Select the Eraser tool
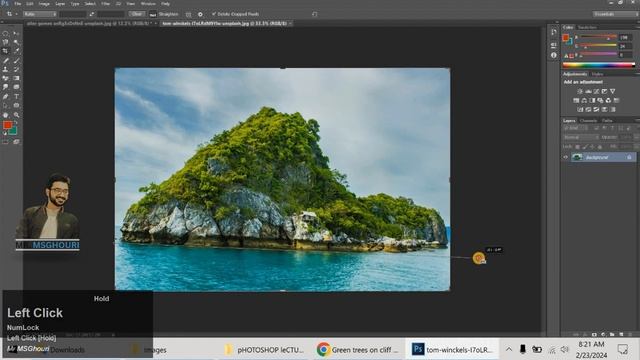 coord(6,78)
